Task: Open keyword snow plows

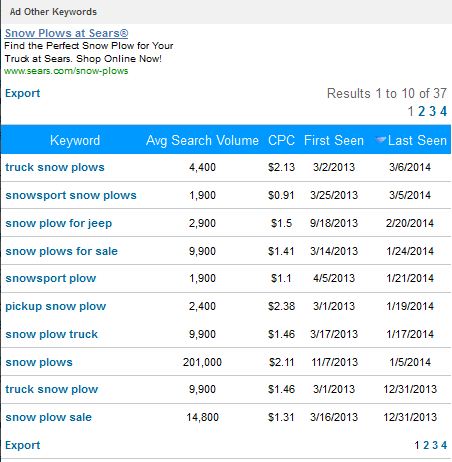Action: click(39, 362)
